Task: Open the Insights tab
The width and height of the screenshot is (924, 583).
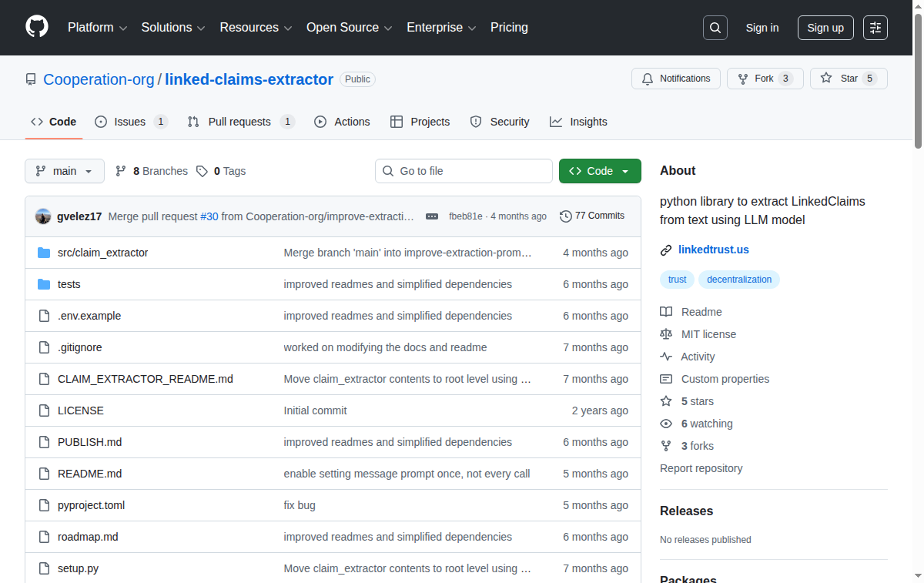Action: 578,122
